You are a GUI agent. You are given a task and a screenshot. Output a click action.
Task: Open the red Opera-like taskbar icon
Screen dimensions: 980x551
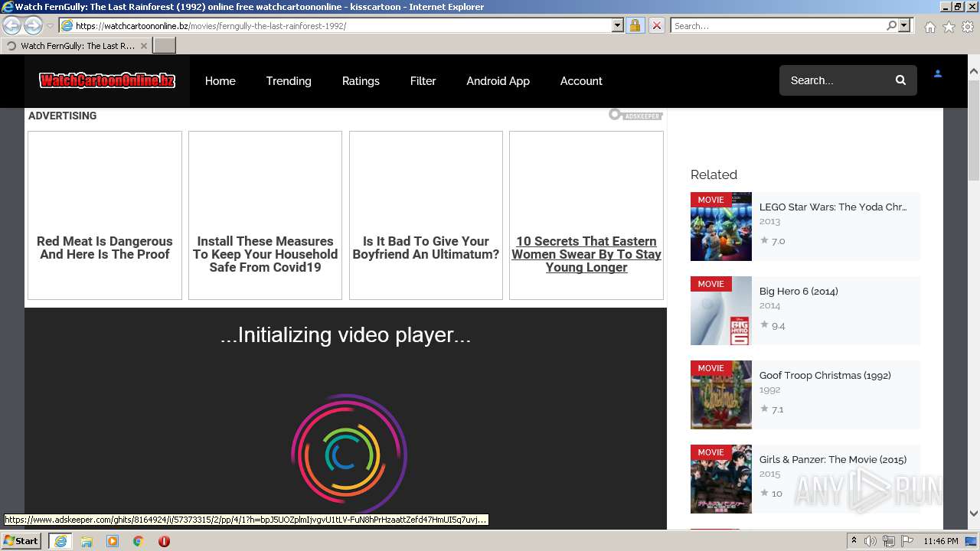point(164,541)
